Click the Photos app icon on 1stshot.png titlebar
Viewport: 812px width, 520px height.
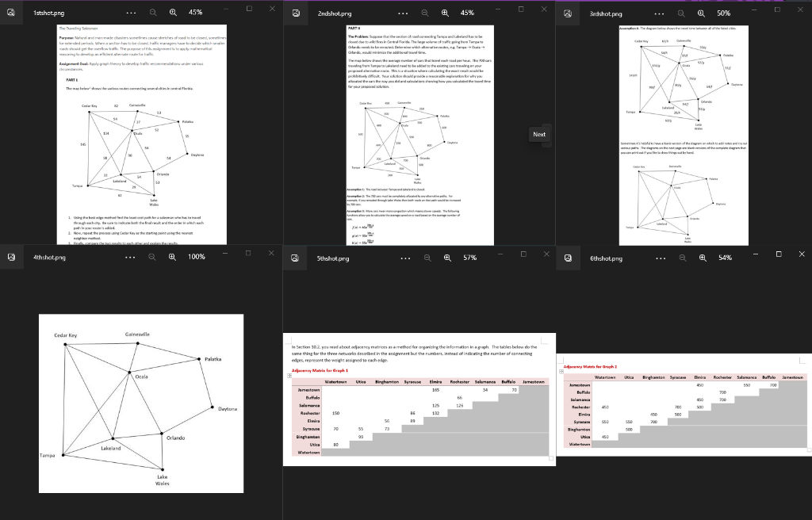(x=11, y=13)
